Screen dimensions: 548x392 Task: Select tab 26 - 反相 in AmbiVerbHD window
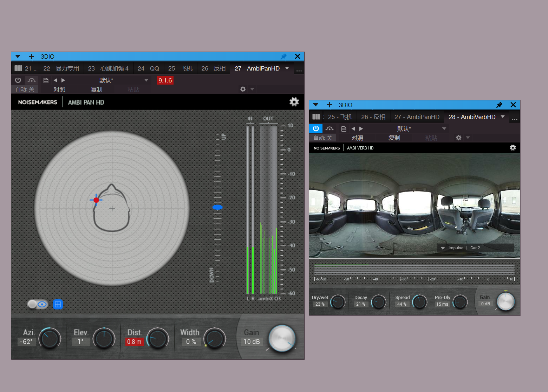tap(373, 117)
